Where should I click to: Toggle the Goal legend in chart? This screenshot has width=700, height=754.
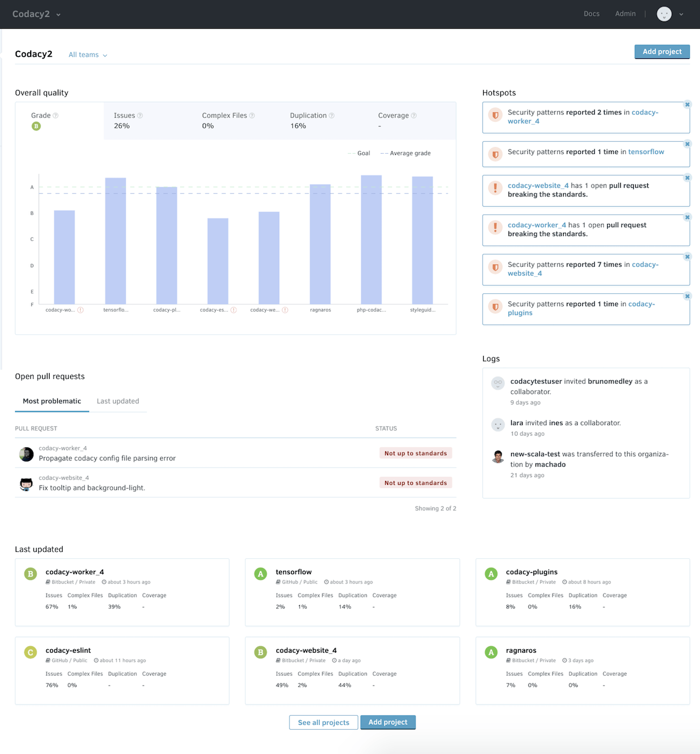click(359, 153)
